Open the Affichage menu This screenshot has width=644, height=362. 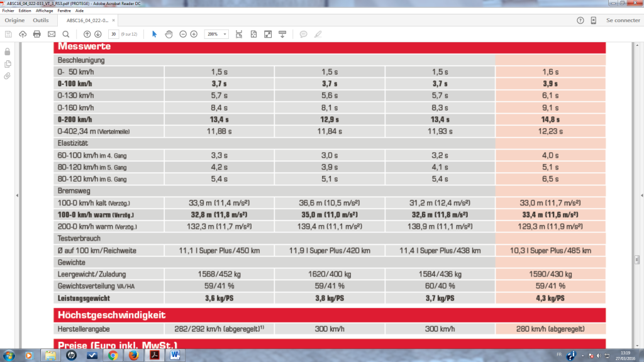44,11
